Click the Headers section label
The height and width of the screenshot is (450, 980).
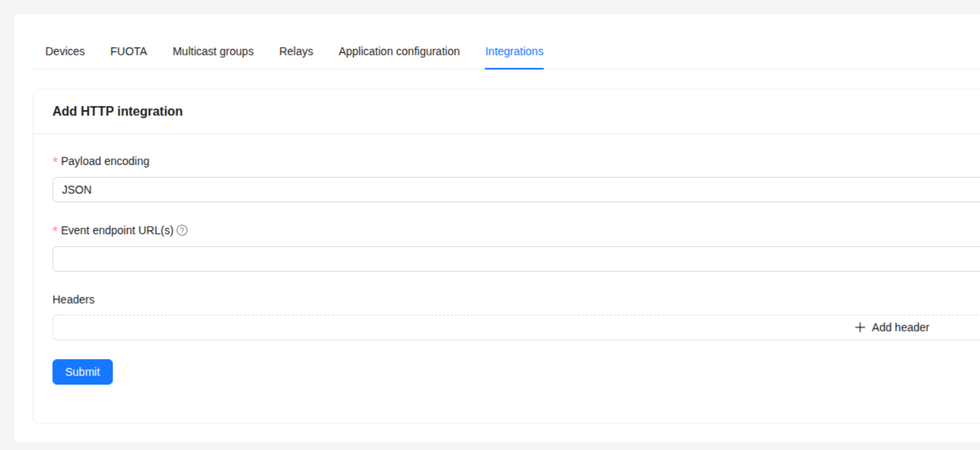click(x=73, y=299)
